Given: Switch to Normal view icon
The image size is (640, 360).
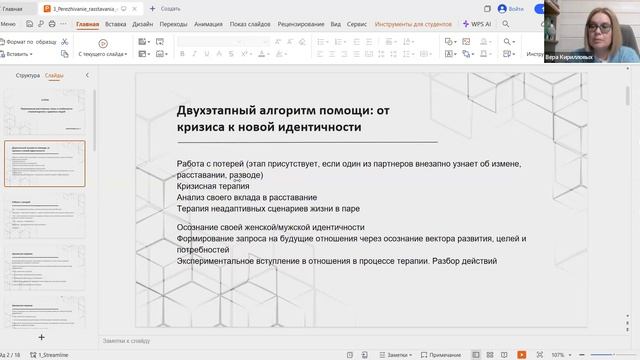Looking at the screenshot, I should pos(476,355).
